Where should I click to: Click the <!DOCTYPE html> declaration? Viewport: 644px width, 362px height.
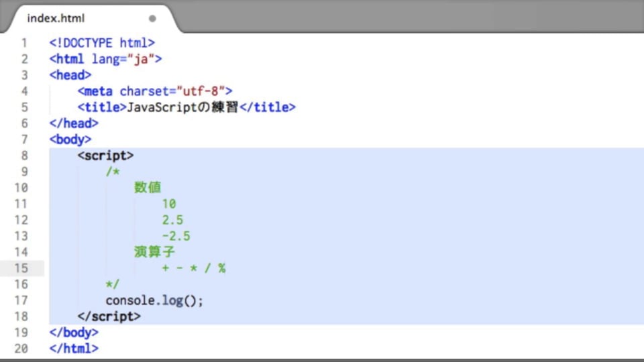pyautogui.click(x=102, y=43)
